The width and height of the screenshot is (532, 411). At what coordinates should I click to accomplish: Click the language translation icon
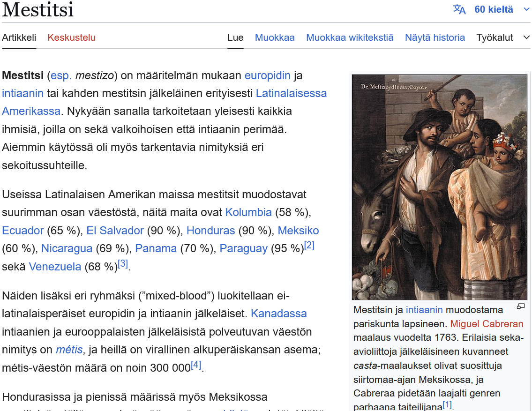(459, 9)
